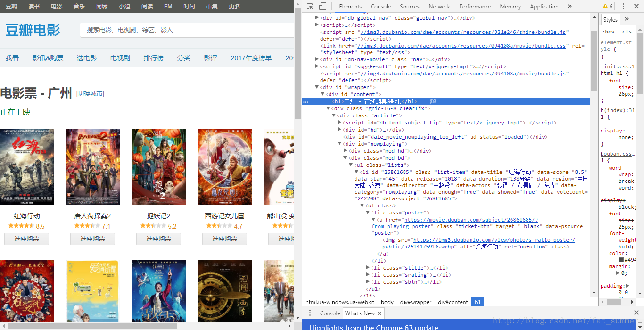Open 读书 in top Douban bar

click(34, 7)
